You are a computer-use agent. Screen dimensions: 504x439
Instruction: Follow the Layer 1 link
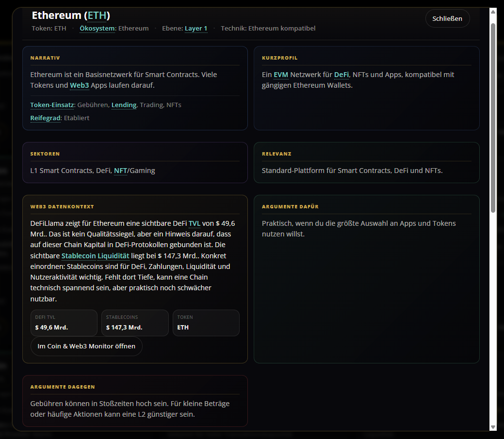196,28
